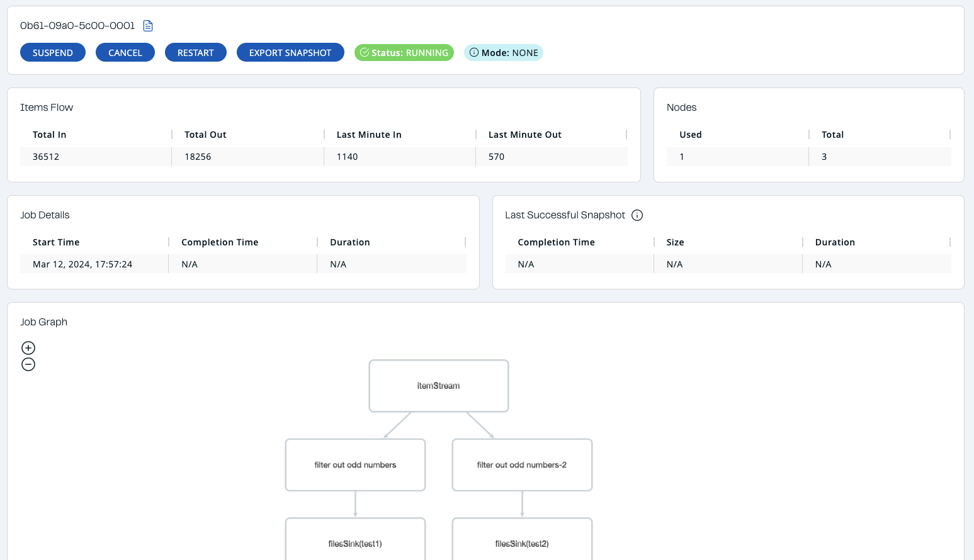Click the Mode: NONE info badge
This screenshot has height=560, width=974.
tap(504, 53)
